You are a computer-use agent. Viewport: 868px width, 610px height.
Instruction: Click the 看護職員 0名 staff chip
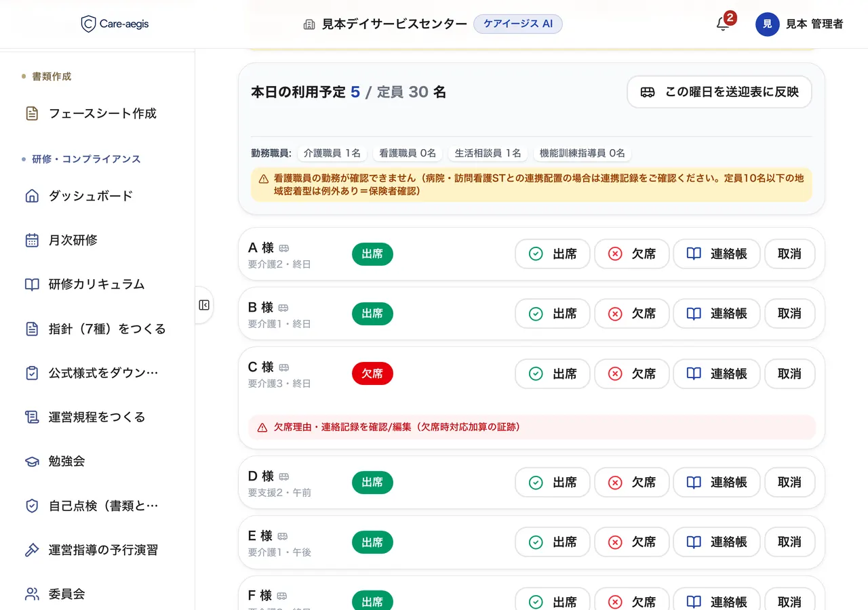(x=408, y=153)
